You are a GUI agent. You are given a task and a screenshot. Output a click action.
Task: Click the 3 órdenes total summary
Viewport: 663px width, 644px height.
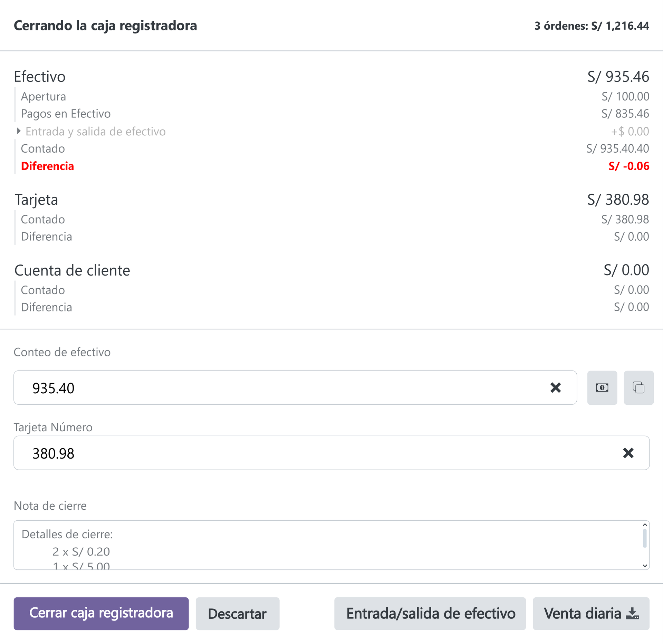click(592, 26)
